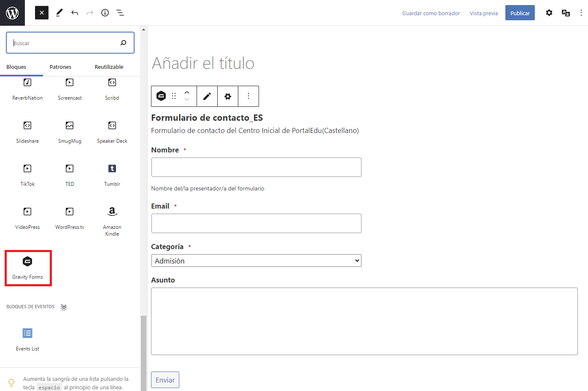Insert the Slideshare block
The width and height of the screenshot is (588, 391).
pyautogui.click(x=27, y=132)
